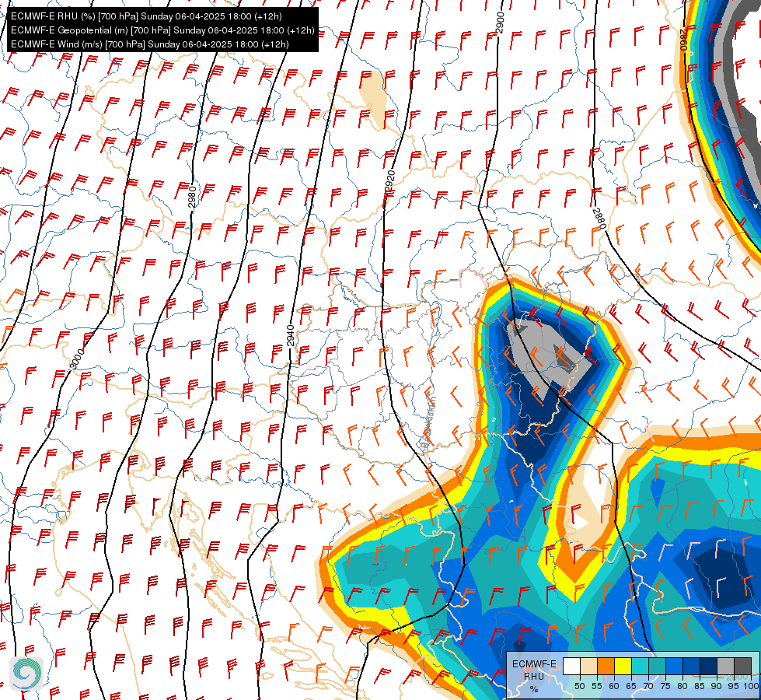
Task: Click the % unit label in the legend
Action: (x=534, y=689)
